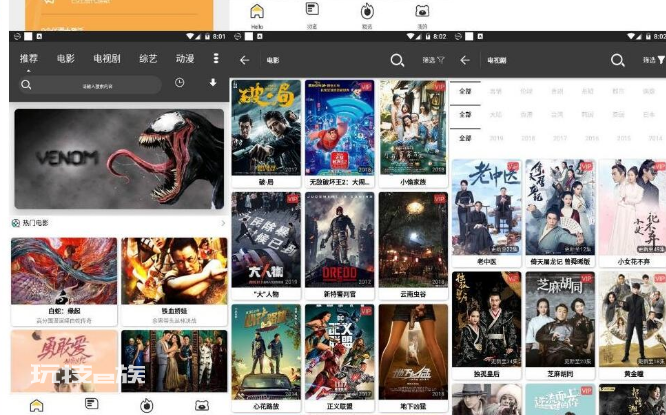Select 全部 in the region filter row

[x=466, y=115]
